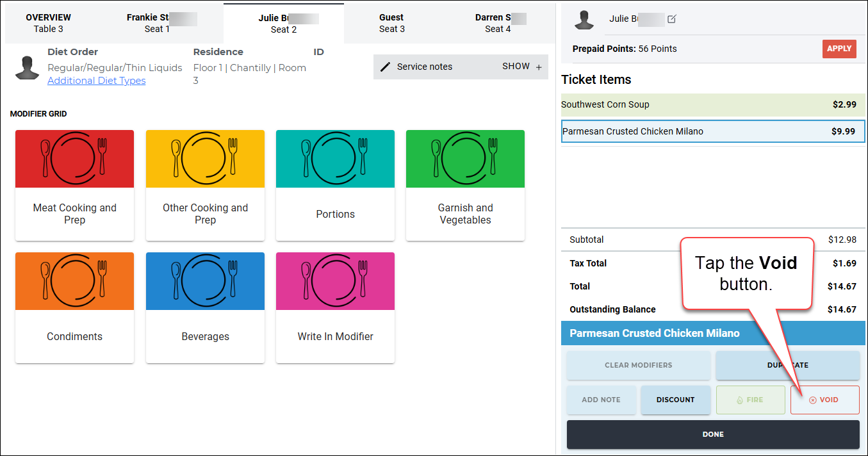Open the Other Cooking and Prep modifier tile

pyautogui.click(x=205, y=185)
